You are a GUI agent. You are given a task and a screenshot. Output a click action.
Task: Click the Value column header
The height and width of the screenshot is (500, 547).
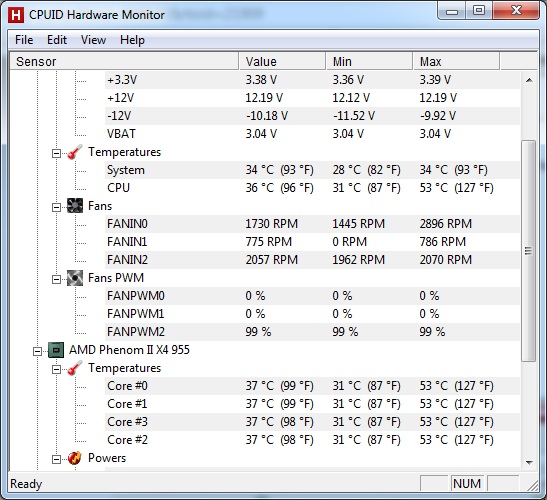click(x=282, y=61)
